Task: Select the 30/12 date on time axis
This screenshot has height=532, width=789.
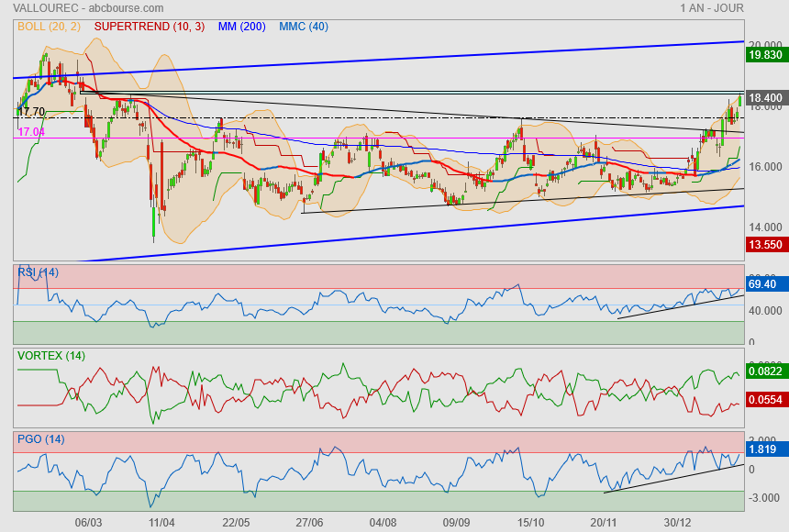Action: [x=677, y=522]
